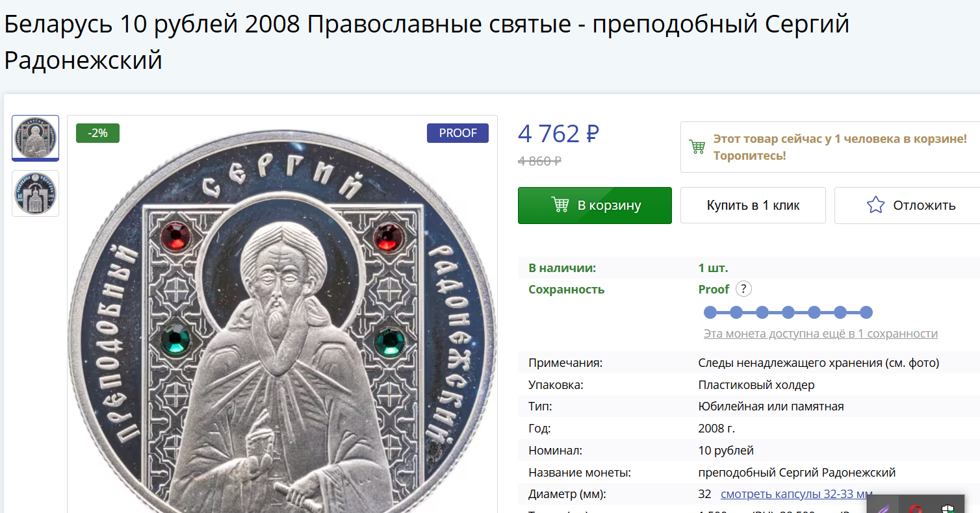
Task: Open the question mark help next to Proof
Action: click(x=743, y=289)
